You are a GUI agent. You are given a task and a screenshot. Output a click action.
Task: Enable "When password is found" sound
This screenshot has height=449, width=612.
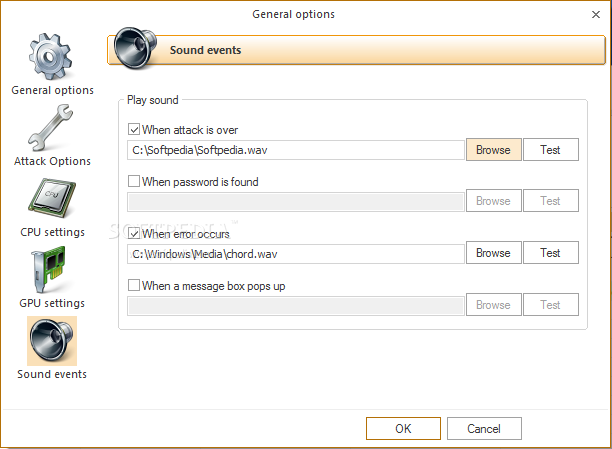point(134,182)
